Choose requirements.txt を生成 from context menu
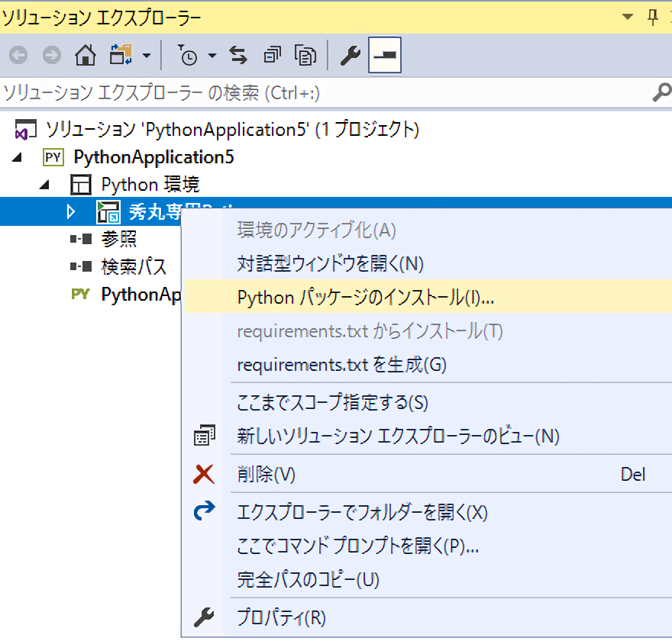This screenshot has height=641, width=672. coord(341,364)
